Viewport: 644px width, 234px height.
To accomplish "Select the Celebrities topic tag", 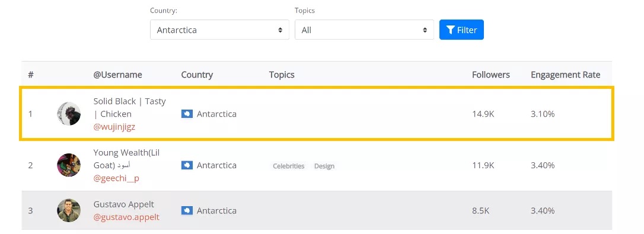I will point(289,166).
